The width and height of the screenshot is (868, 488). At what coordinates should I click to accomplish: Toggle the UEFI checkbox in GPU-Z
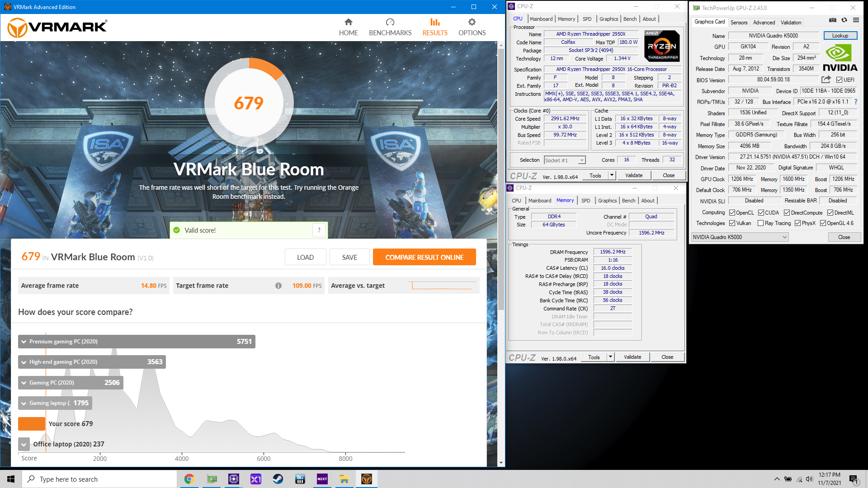pos(839,80)
